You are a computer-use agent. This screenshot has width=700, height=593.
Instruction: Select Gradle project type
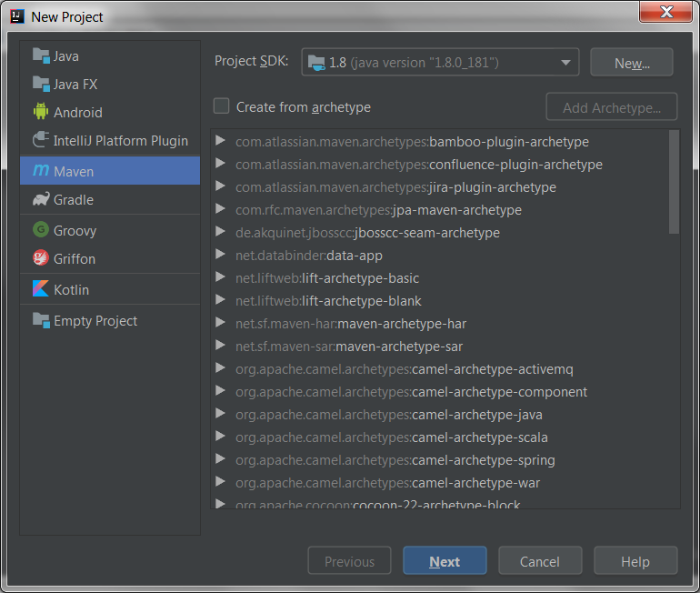click(110, 199)
